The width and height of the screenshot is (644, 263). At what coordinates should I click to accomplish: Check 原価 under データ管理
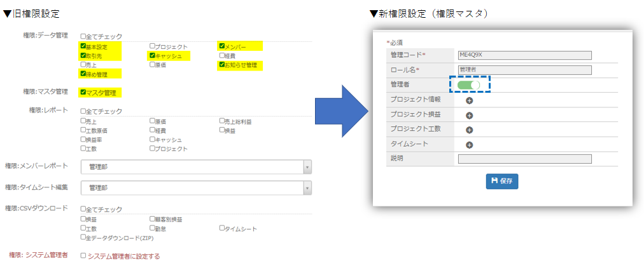(152, 64)
